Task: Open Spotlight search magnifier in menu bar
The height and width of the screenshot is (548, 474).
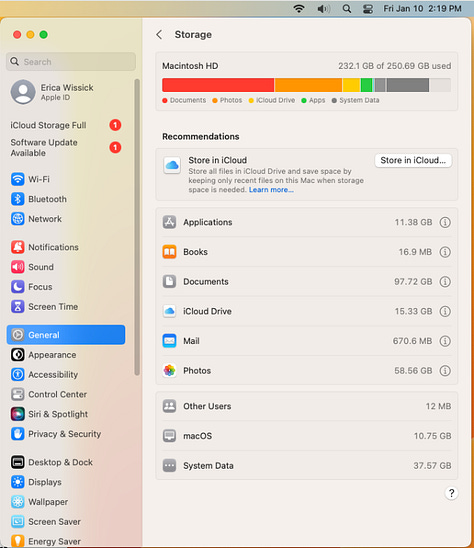Action: click(x=346, y=8)
